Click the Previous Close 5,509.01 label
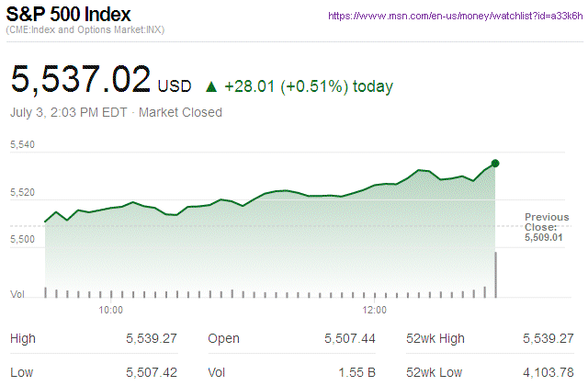The width and height of the screenshot is (588, 386). [547, 226]
